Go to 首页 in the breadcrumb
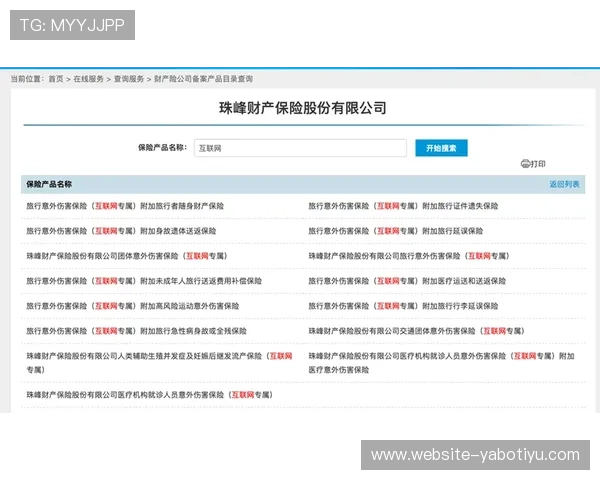The width and height of the screenshot is (600, 480). point(56,79)
